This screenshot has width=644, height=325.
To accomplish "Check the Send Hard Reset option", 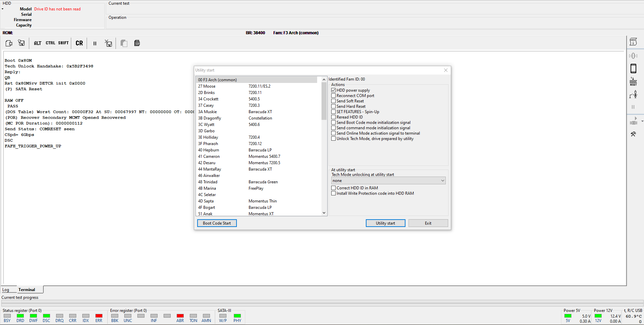I will click(334, 106).
